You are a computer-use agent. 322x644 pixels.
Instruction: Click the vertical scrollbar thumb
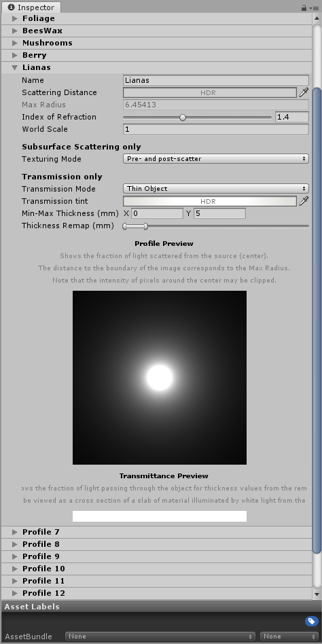point(317,321)
